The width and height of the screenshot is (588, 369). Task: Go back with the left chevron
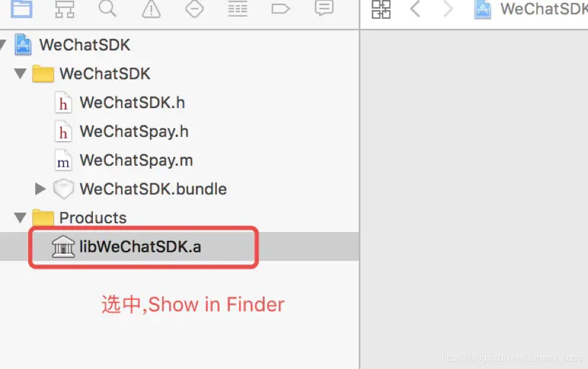coord(415,9)
